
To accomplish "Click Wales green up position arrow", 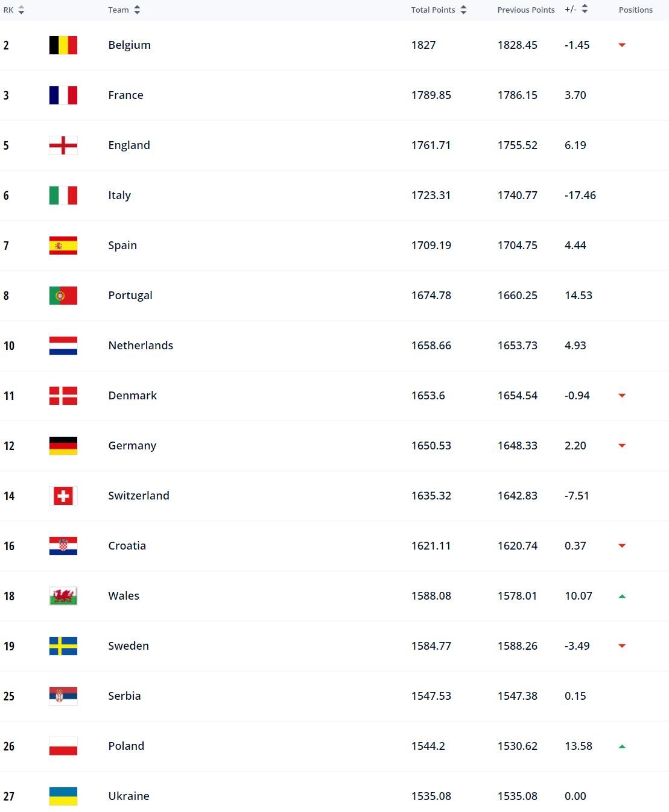I will pos(622,596).
